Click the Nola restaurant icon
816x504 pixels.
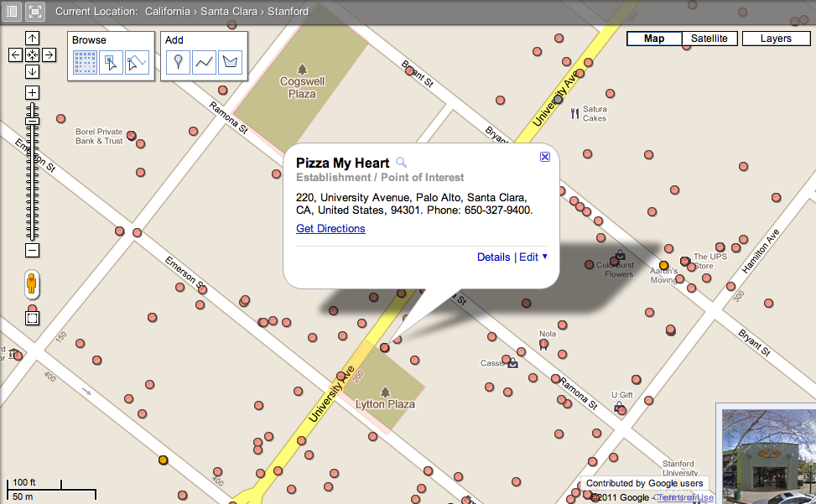pos(543,346)
